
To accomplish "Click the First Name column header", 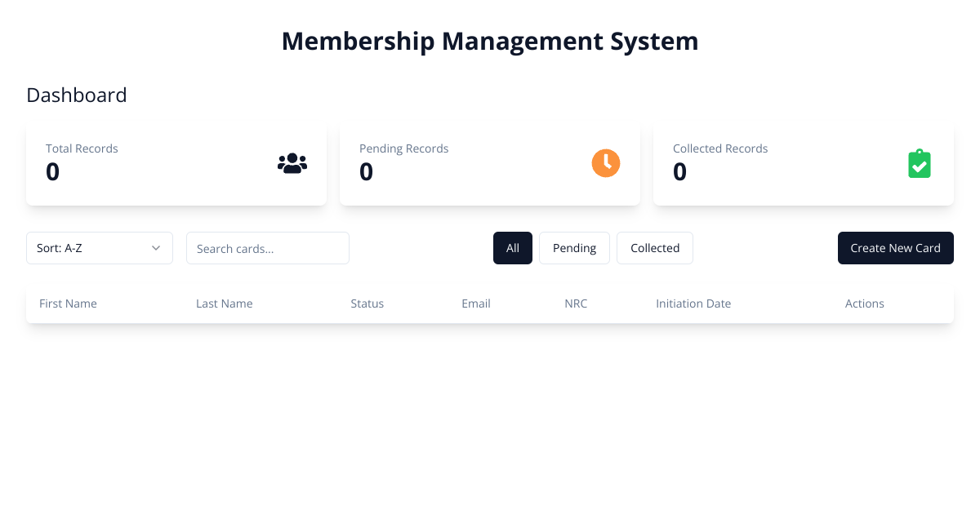I will coord(68,304).
